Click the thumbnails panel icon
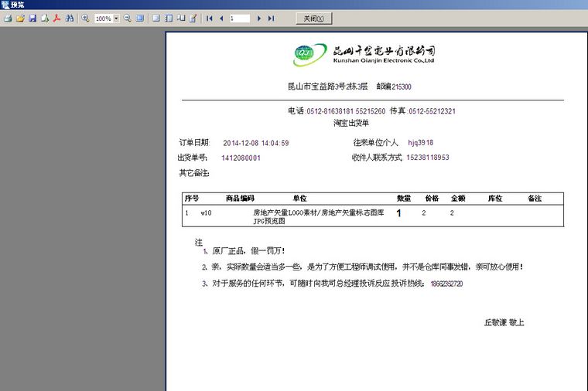This screenshot has height=391, width=588. [x=169, y=19]
